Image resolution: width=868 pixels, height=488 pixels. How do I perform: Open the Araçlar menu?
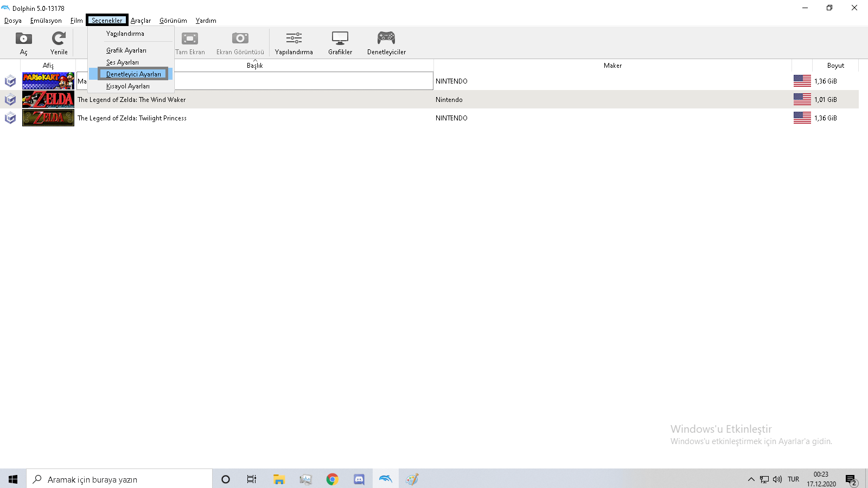tap(141, 21)
